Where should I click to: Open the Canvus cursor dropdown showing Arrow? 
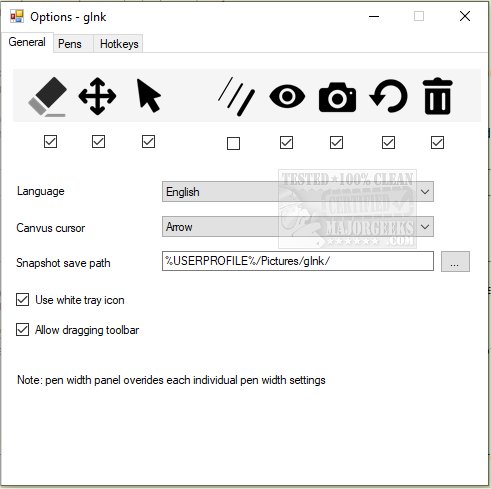pyautogui.click(x=298, y=227)
